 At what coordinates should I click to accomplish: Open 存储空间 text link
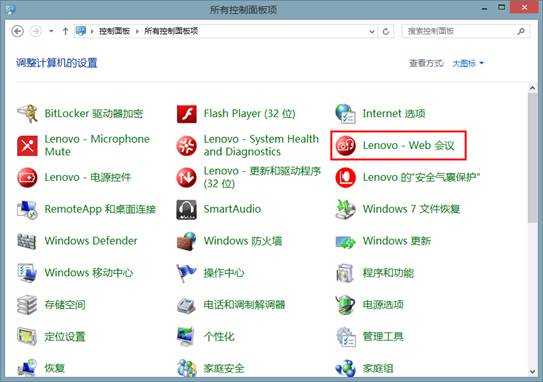[x=65, y=305]
